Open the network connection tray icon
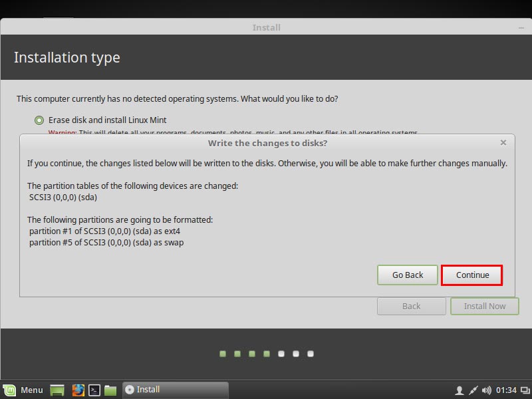The width and height of the screenshot is (532, 399). (x=473, y=390)
